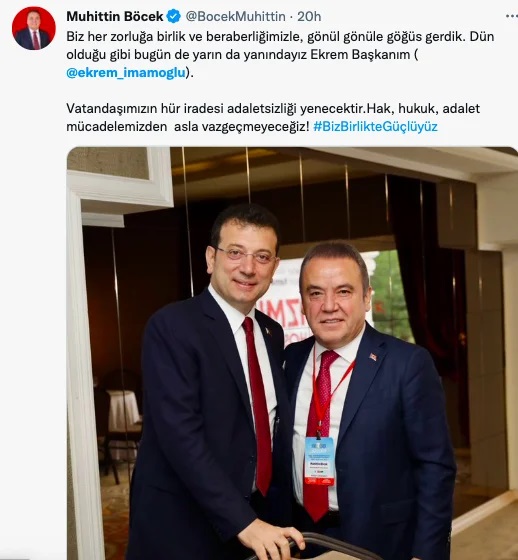Open the @ekrem_imamoglu mention link
Screen dimensions: 518x560
[126, 72]
